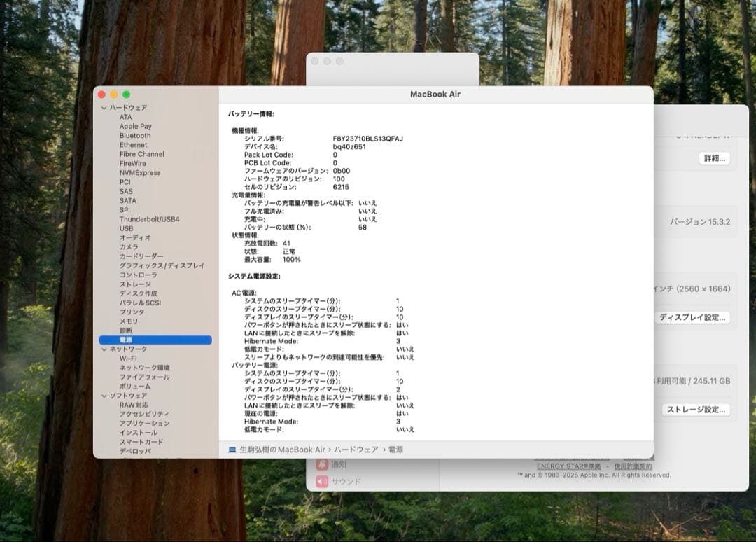Click the red close window button
The image size is (756, 542).
click(x=101, y=95)
